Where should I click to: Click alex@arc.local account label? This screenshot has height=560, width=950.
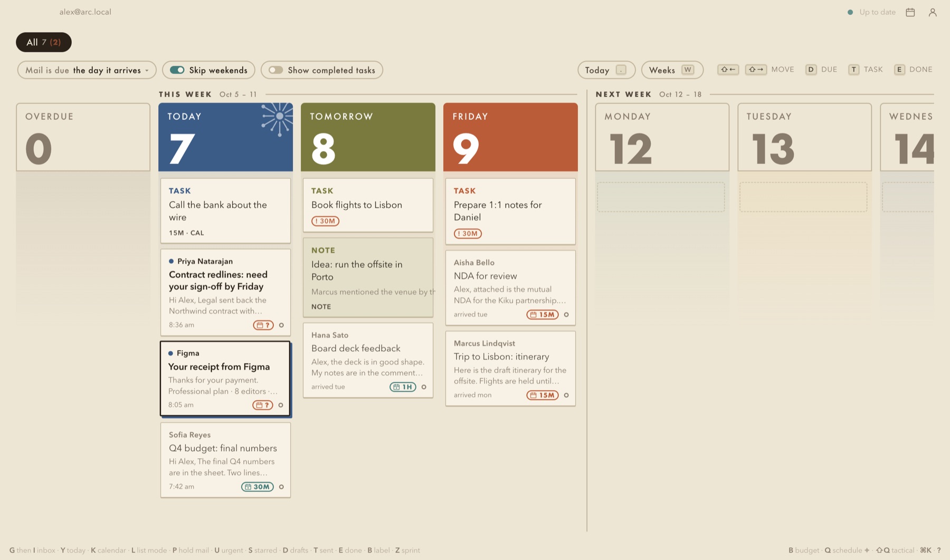85,12
